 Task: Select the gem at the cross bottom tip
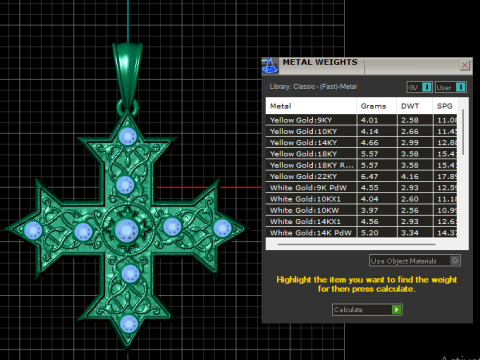coord(129,323)
